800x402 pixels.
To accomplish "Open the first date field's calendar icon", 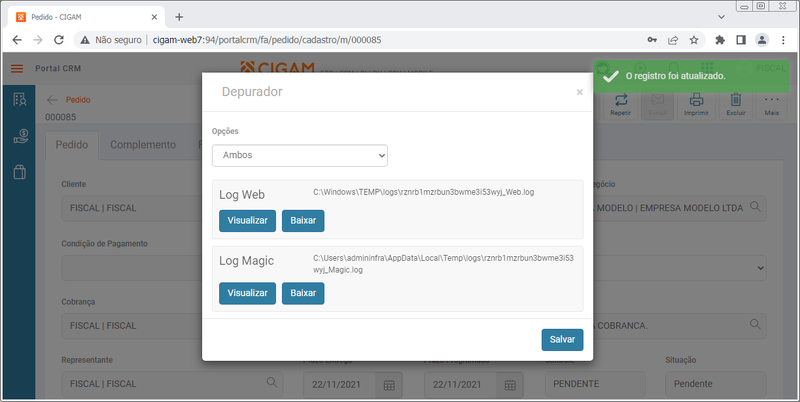I will [x=389, y=385].
